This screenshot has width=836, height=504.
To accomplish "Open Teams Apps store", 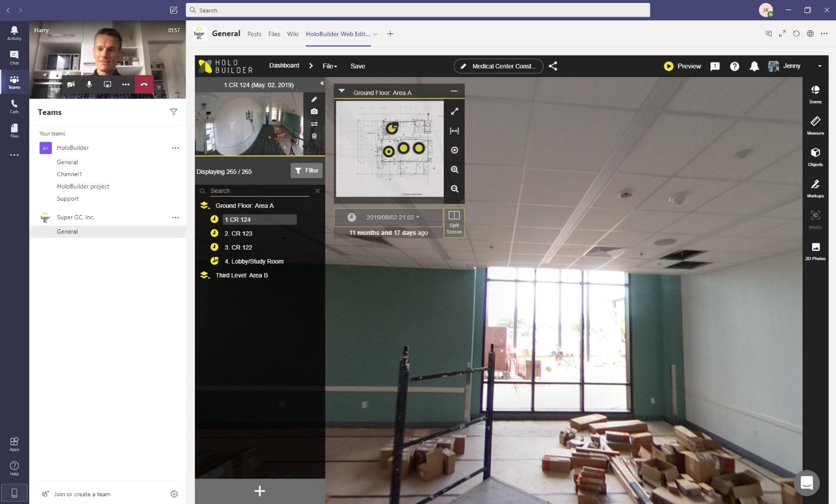I will click(x=14, y=444).
